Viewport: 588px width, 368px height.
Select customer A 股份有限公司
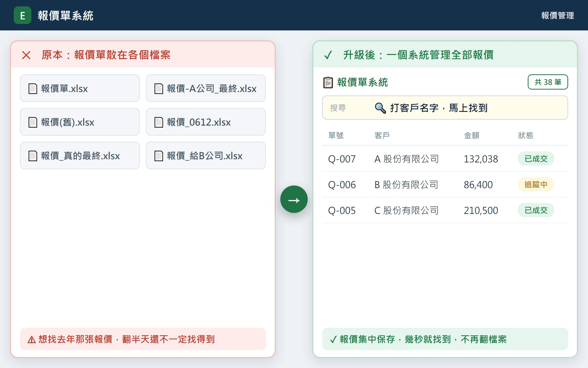407,159
